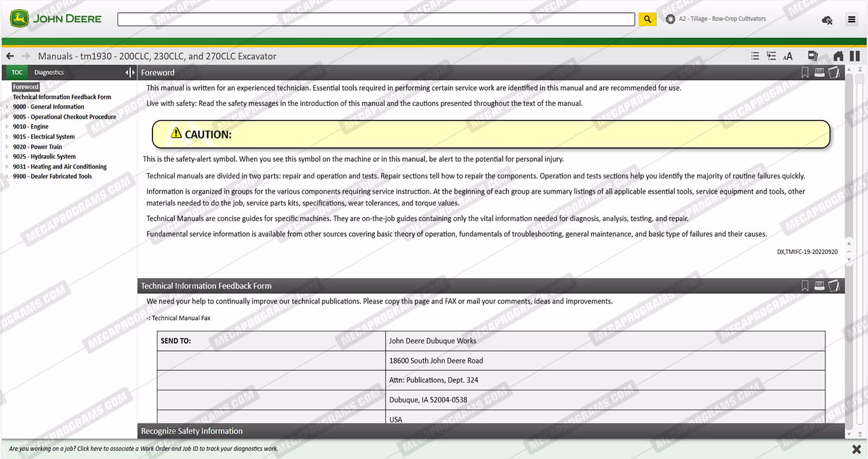
Task: Click the back arrow navigation icon
Action: (x=10, y=57)
